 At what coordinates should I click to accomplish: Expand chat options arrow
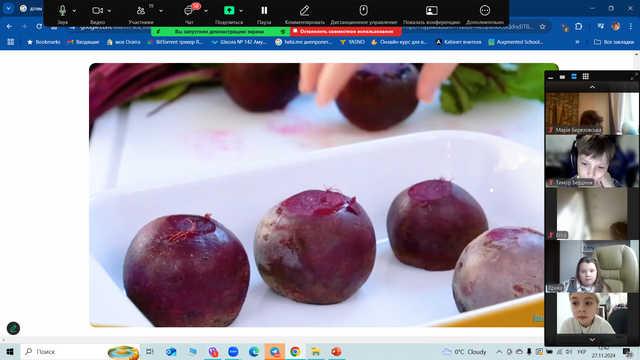pyautogui.click(x=206, y=11)
